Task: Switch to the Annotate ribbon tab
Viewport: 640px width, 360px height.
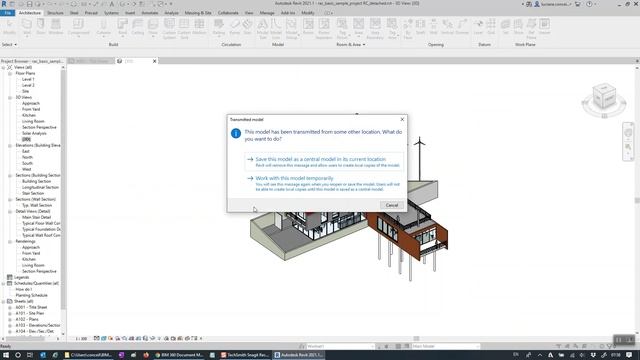Action: [149, 13]
